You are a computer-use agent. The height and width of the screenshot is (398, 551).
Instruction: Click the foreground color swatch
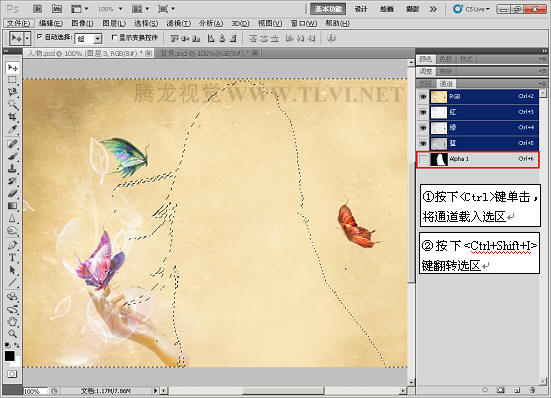coord(9,356)
